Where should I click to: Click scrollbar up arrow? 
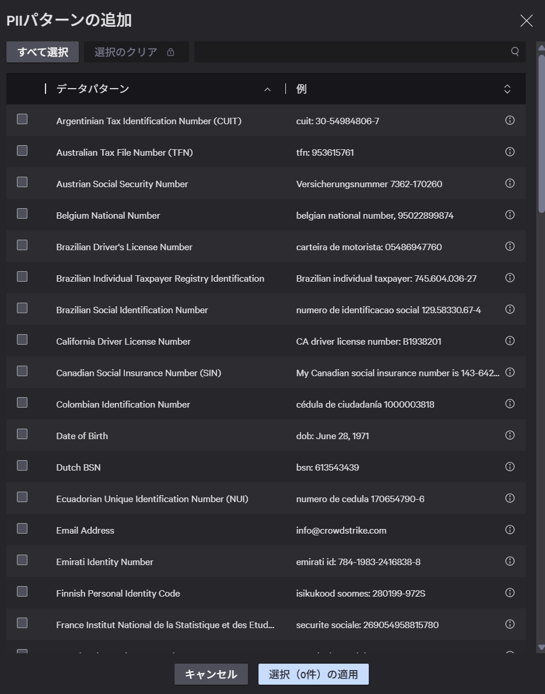541,46
